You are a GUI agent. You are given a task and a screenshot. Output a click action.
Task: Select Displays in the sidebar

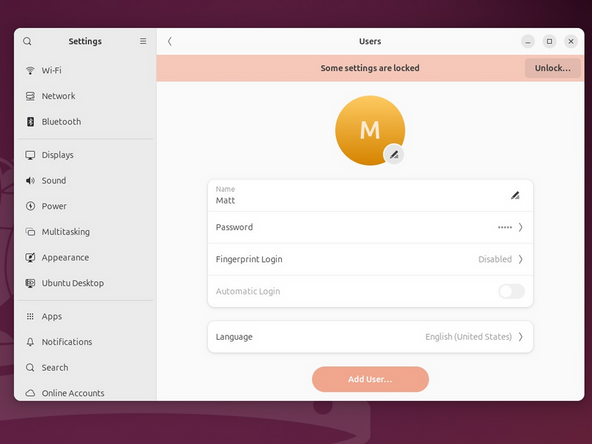tap(85, 155)
